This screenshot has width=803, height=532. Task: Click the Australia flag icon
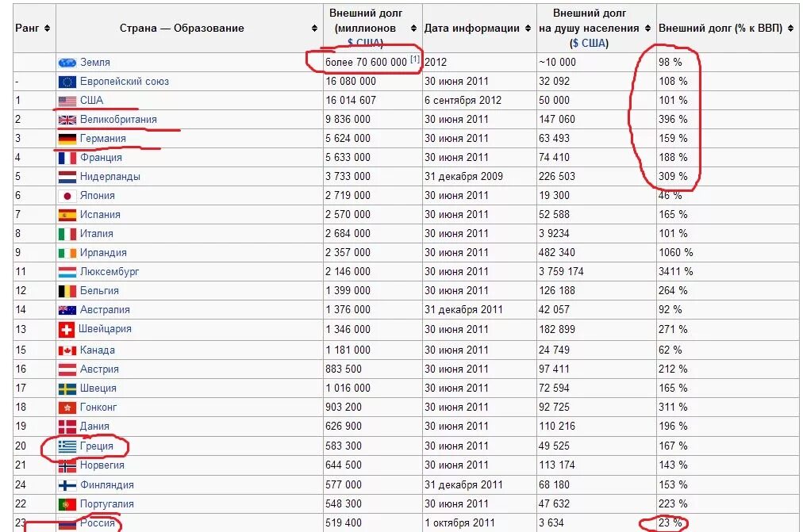click(67, 310)
